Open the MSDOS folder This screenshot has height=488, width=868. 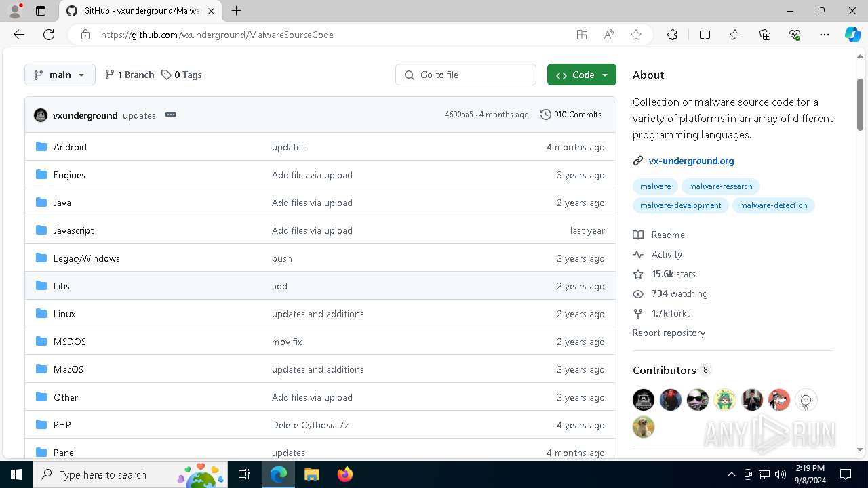(69, 342)
